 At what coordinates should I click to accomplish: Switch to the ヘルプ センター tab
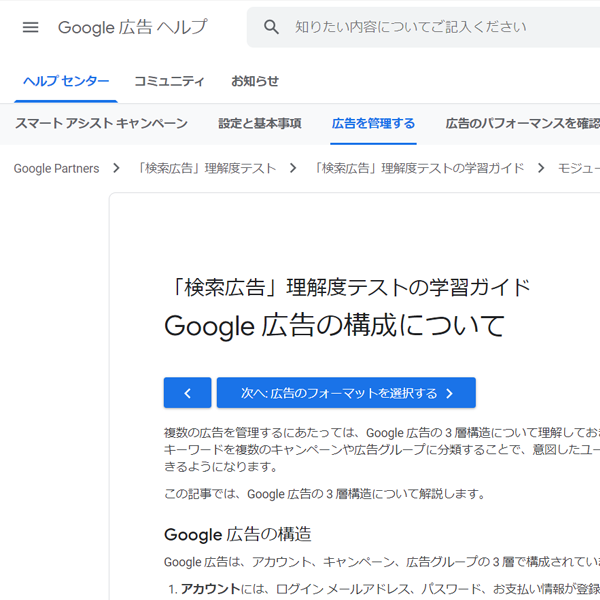pyautogui.click(x=66, y=81)
